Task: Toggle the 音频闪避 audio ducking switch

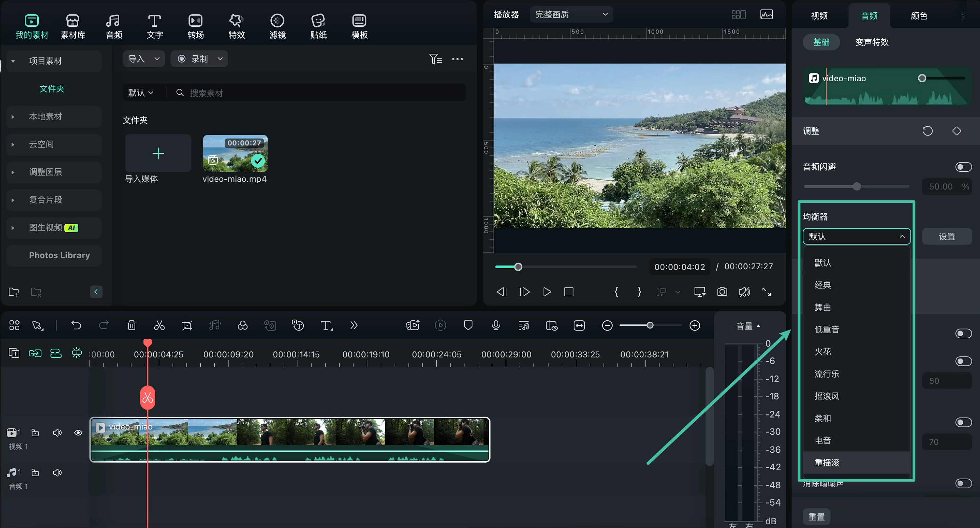Action: click(963, 167)
